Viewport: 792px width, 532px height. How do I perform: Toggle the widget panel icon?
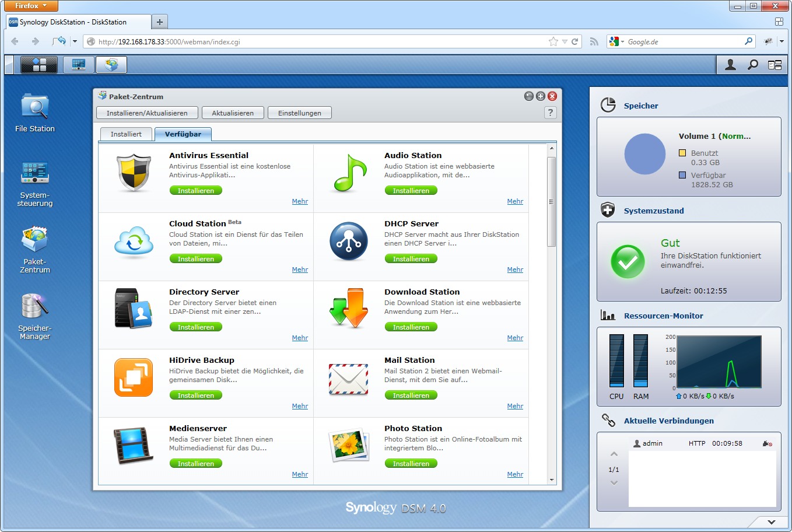(775, 65)
